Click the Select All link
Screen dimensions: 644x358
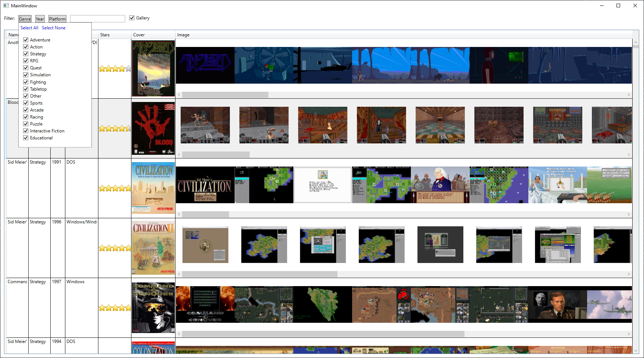(29, 28)
